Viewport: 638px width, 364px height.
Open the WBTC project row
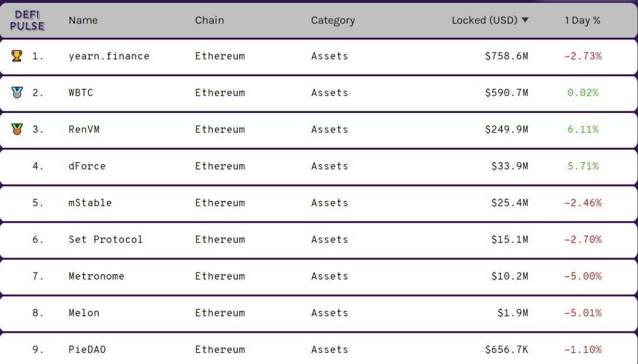(80, 93)
